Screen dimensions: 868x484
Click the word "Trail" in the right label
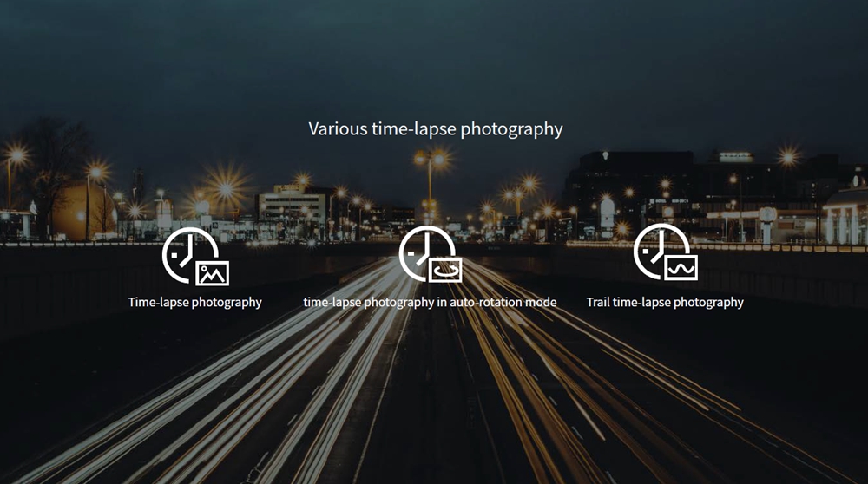pos(600,303)
